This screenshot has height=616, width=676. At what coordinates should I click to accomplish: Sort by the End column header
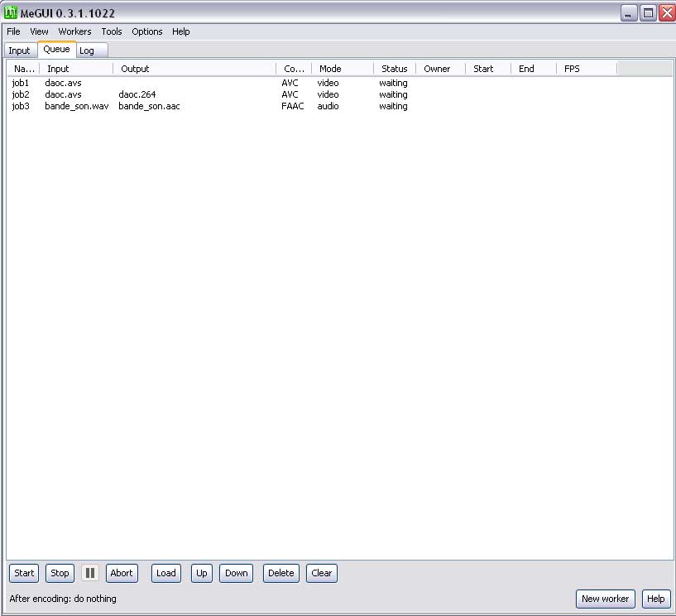[x=534, y=69]
